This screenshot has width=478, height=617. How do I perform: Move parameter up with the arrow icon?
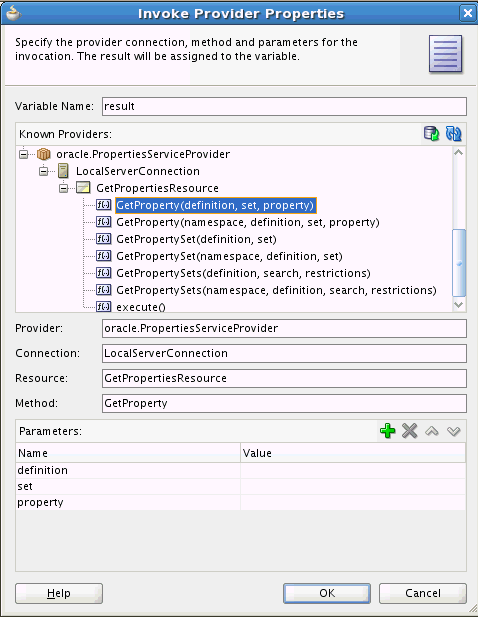(432, 431)
